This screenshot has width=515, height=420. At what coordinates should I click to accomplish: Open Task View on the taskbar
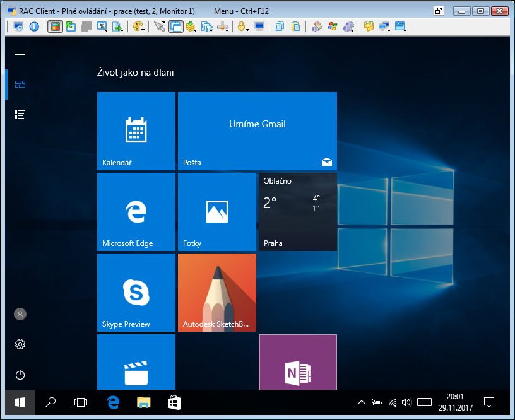81,402
